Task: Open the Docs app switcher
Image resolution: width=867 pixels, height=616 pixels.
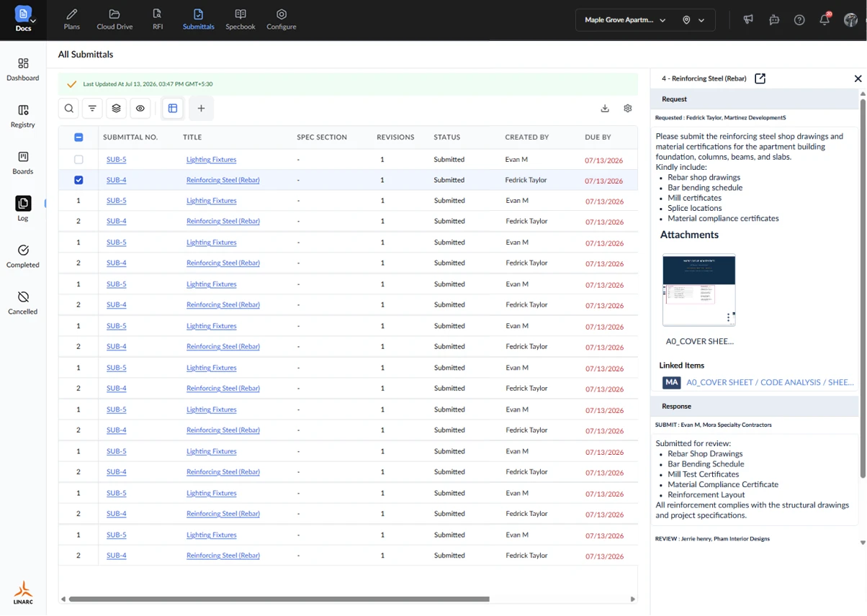Action: pos(23,19)
